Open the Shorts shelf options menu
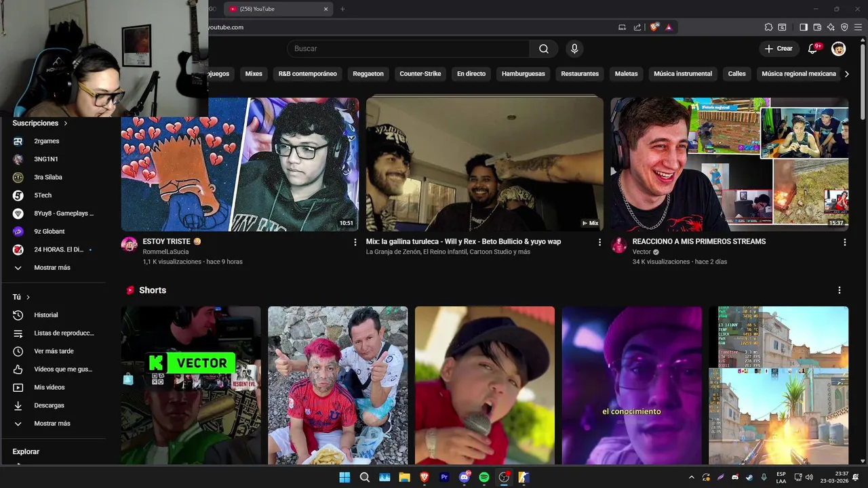868x488 pixels. pyautogui.click(x=839, y=290)
